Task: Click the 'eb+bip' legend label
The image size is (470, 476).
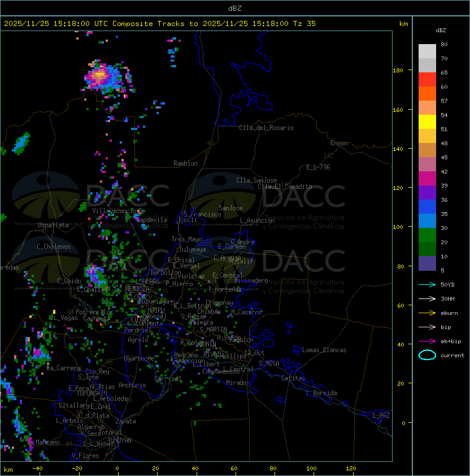Action: (451, 341)
